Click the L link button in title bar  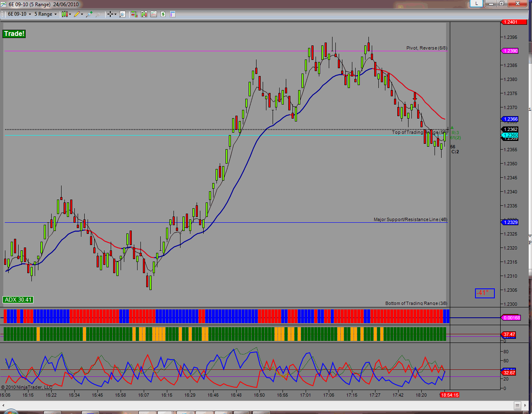(x=476, y=3)
